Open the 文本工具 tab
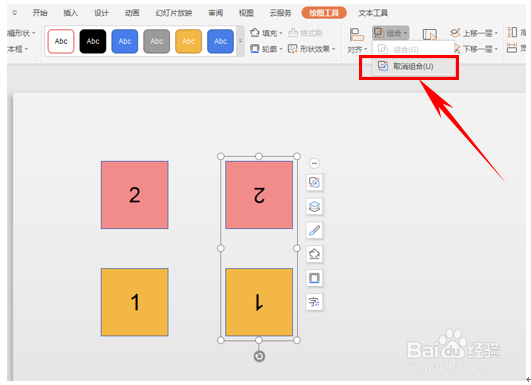 373,13
